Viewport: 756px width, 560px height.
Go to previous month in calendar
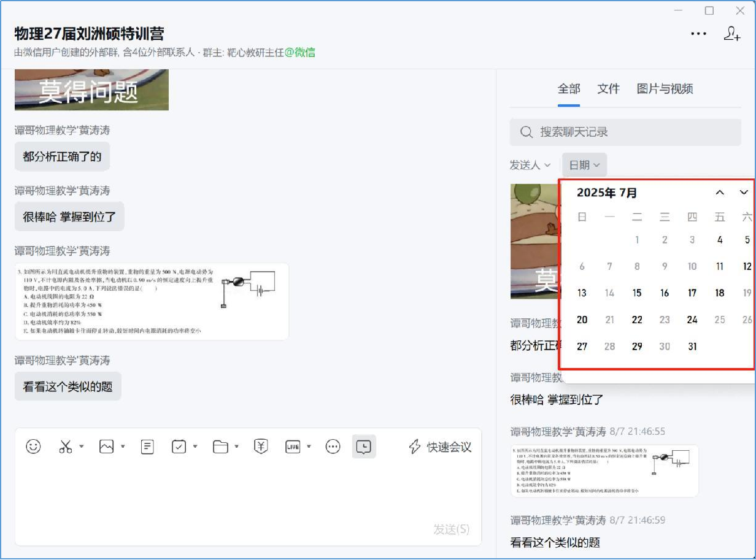[719, 192]
